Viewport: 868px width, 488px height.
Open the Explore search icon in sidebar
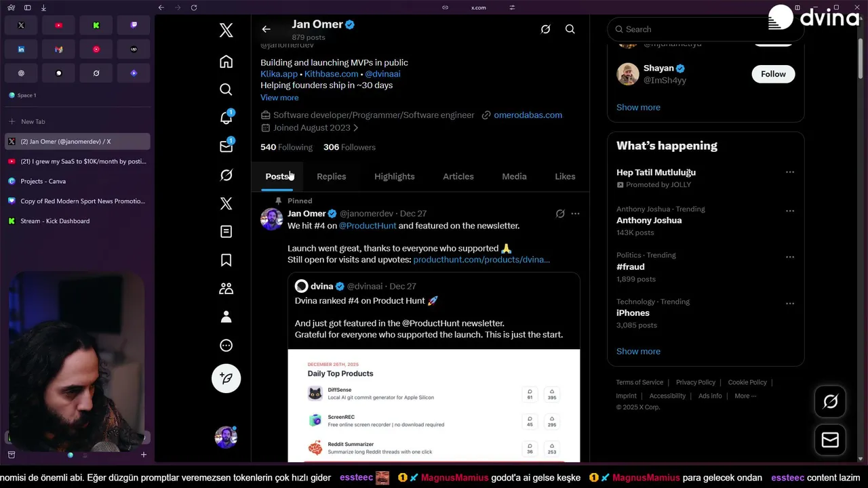pyautogui.click(x=226, y=89)
